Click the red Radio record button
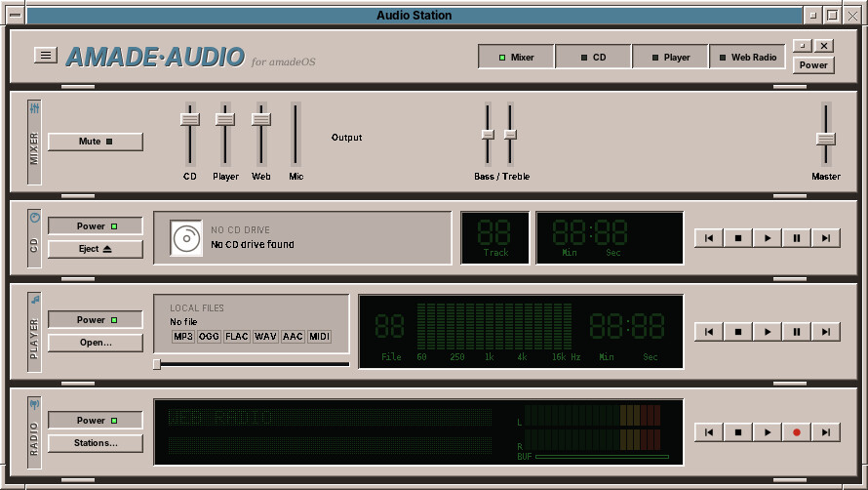 (797, 432)
